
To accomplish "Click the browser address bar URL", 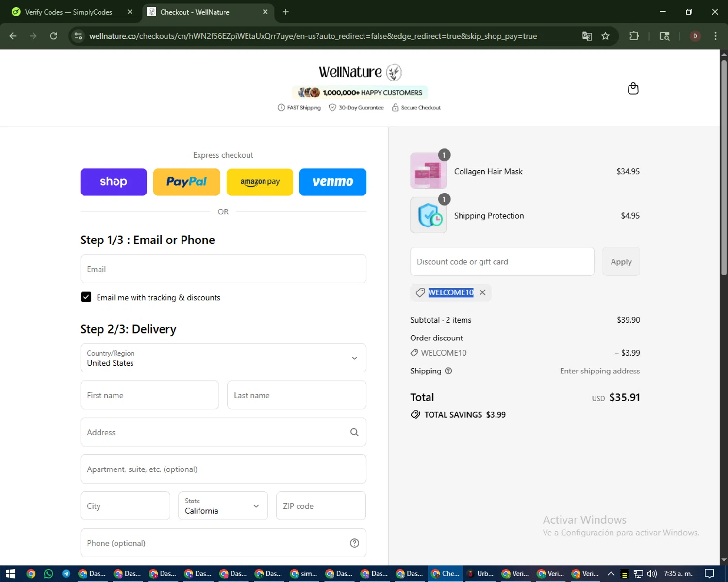I will coord(313,36).
